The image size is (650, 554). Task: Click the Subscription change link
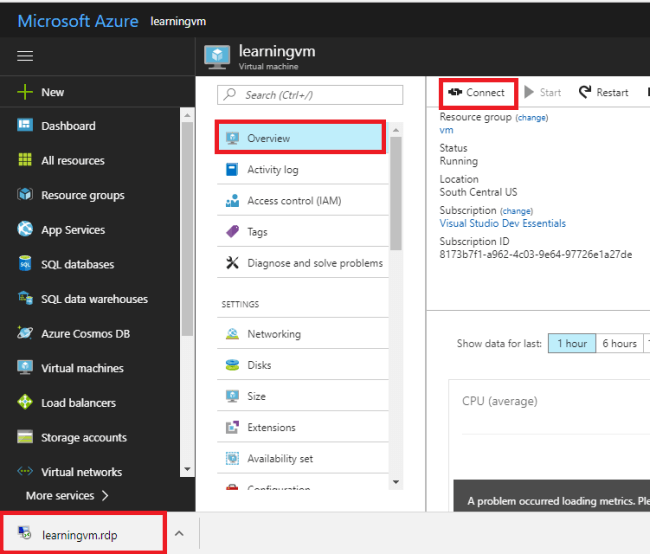(517, 211)
